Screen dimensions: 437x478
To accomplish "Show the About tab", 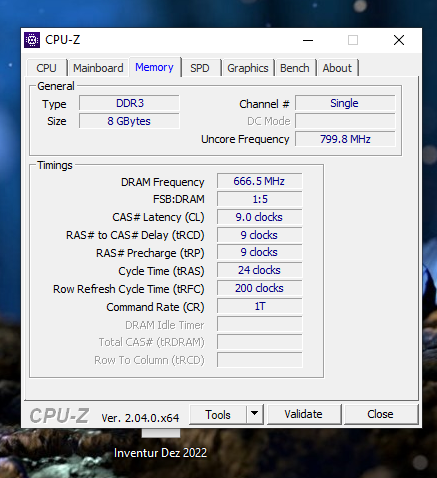I will [x=337, y=68].
